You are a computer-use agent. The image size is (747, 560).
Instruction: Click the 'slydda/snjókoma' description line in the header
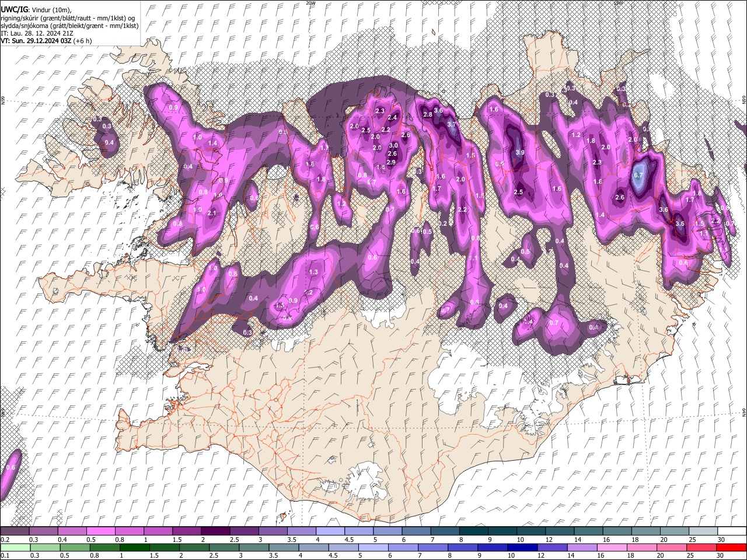[x=69, y=26]
